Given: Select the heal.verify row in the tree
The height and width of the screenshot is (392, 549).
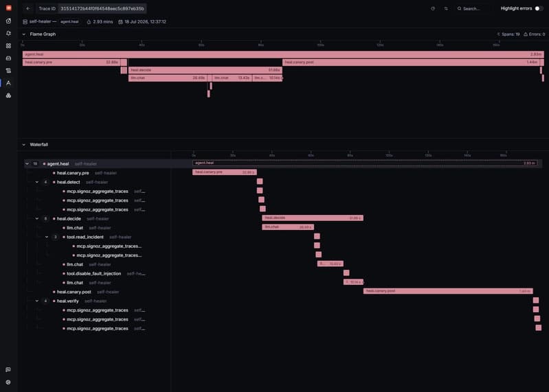Looking at the screenshot, I should 98,301.
